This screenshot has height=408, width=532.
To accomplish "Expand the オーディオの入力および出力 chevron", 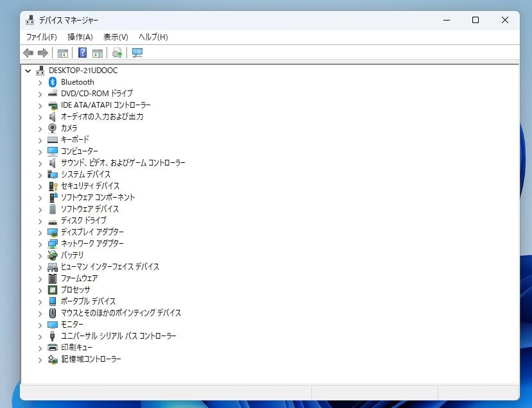I will point(40,117).
